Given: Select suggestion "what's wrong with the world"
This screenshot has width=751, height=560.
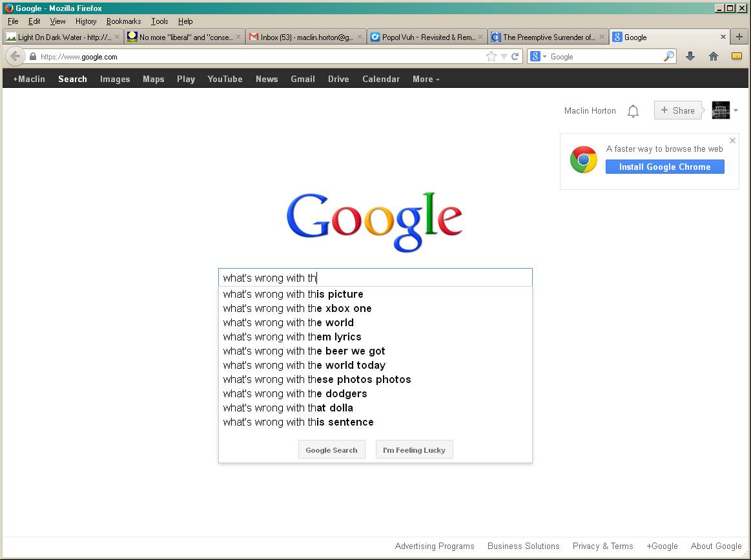Looking at the screenshot, I should click(289, 322).
